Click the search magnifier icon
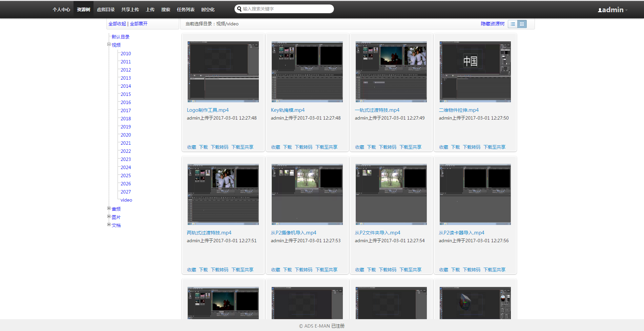 click(239, 9)
